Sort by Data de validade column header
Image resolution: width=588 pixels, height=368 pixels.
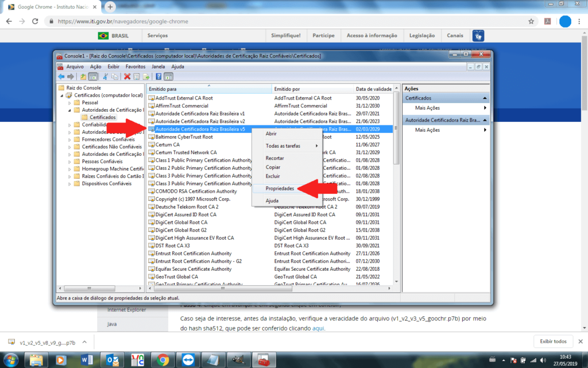373,89
